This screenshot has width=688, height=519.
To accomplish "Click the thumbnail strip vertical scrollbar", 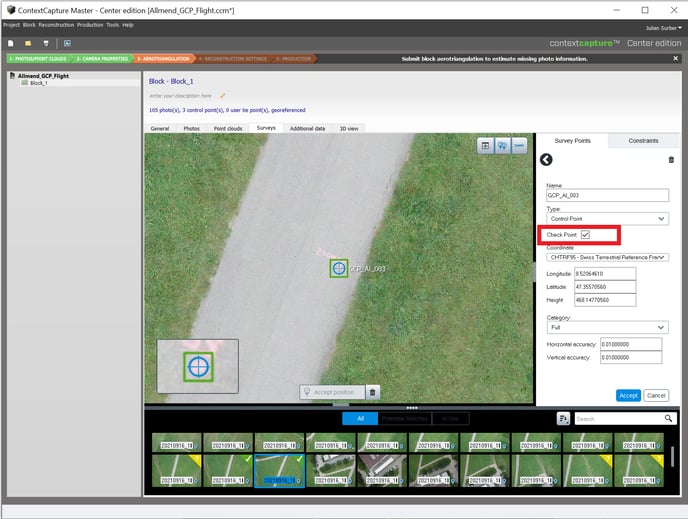I will coord(672,455).
